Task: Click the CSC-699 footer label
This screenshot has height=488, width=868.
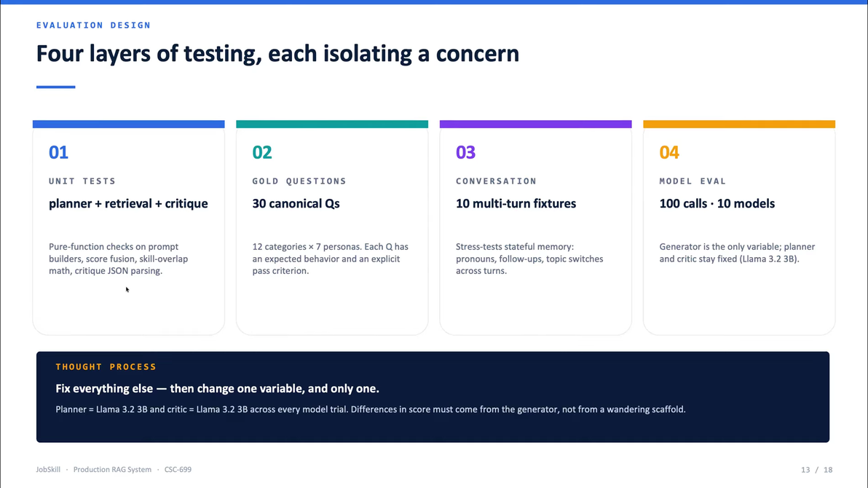Action: [x=178, y=470]
